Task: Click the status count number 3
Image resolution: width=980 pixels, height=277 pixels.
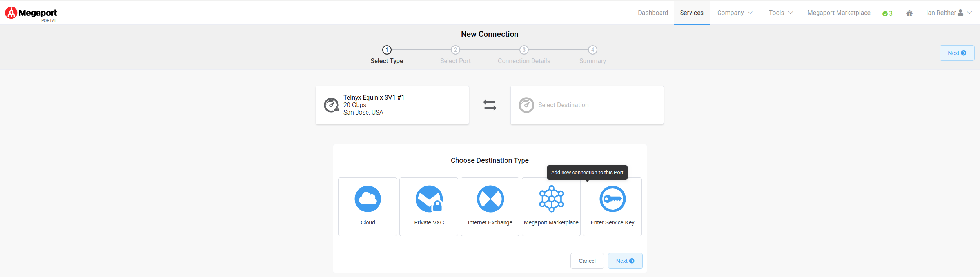Action: pos(891,14)
